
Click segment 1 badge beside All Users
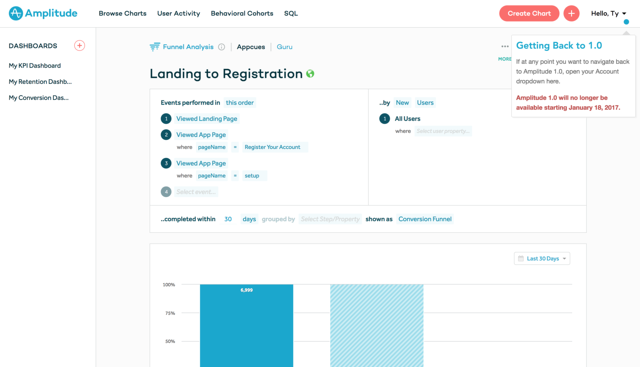384,119
